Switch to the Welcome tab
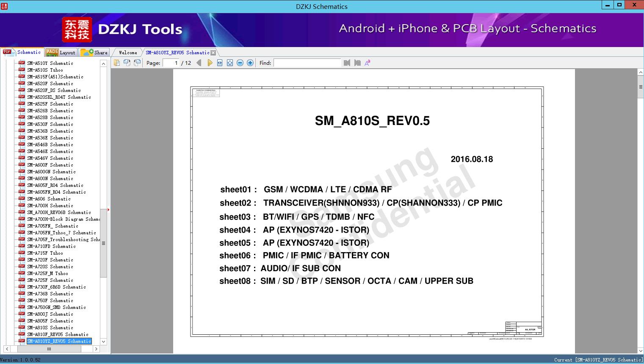This screenshot has height=364, width=644. [128, 53]
